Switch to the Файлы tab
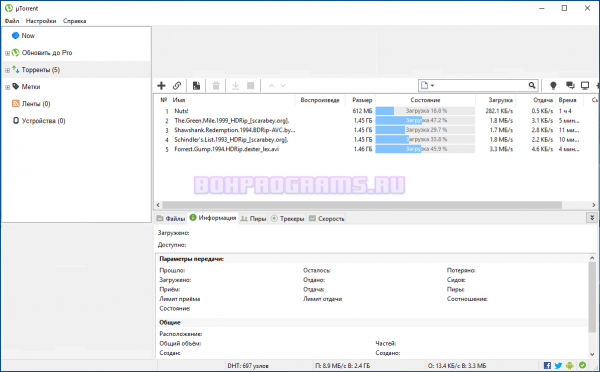The image size is (600, 372). pos(171,219)
